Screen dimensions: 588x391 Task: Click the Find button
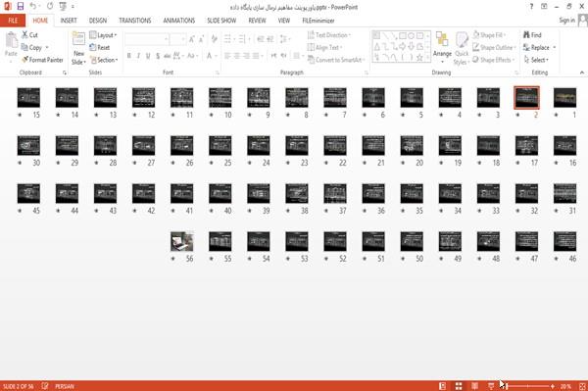pyautogui.click(x=532, y=35)
